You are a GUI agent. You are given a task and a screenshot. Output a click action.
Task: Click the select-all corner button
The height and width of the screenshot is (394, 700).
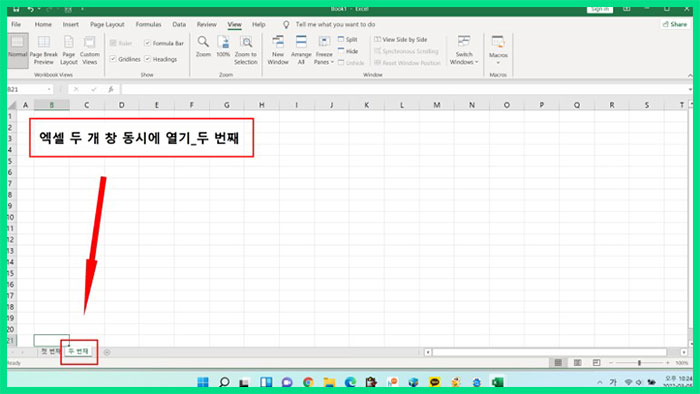click(12, 105)
